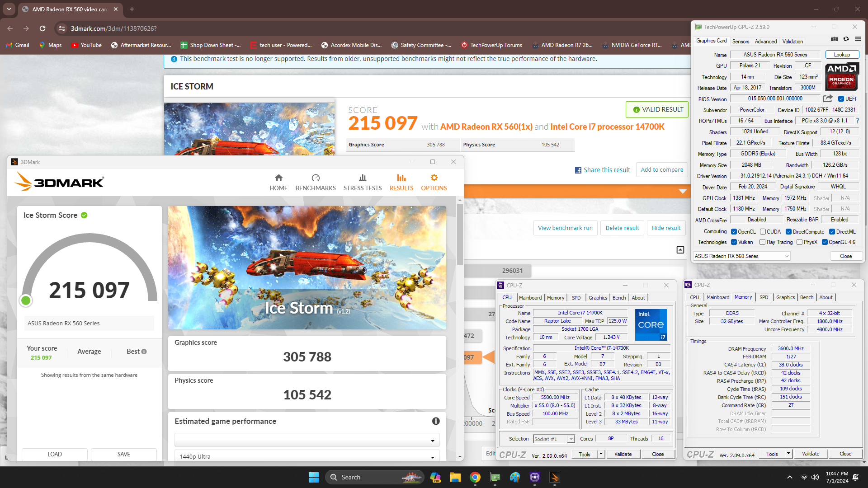The image size is (868, 488).
Task: Click the green gauge marker on the score dial
Action: point(26,300)
